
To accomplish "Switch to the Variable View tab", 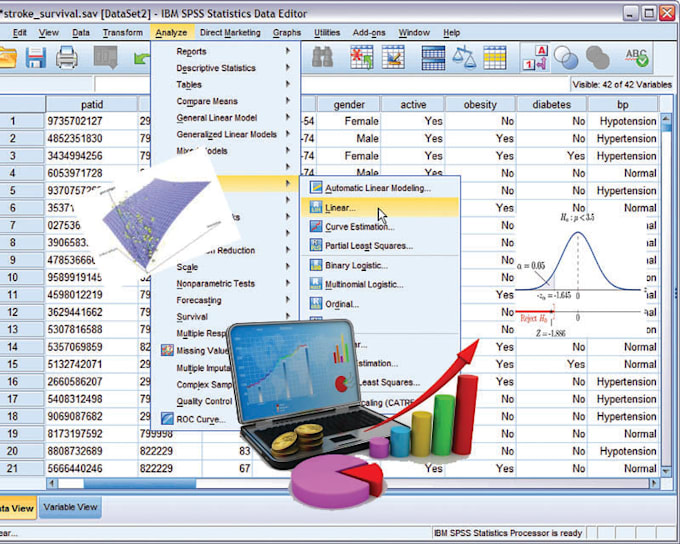I will point(70,507).
